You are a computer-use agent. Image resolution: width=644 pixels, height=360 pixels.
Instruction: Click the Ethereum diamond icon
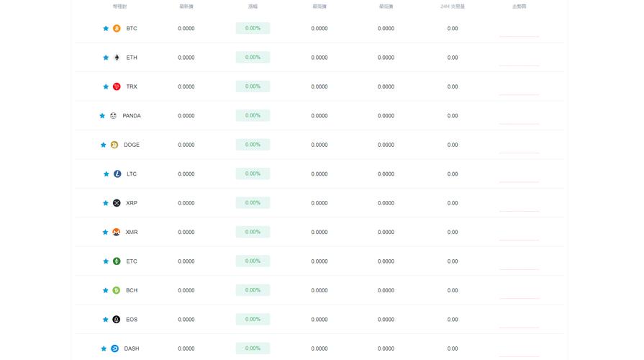pos(117,58)
